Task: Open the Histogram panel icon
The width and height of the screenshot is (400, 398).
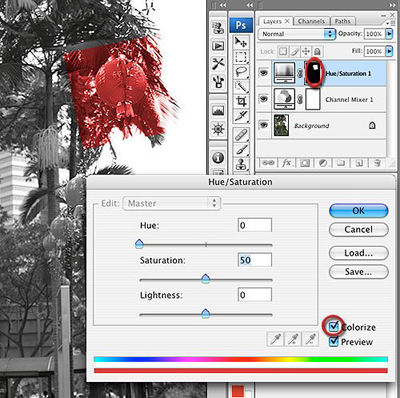Action: [x=218, y=110]
